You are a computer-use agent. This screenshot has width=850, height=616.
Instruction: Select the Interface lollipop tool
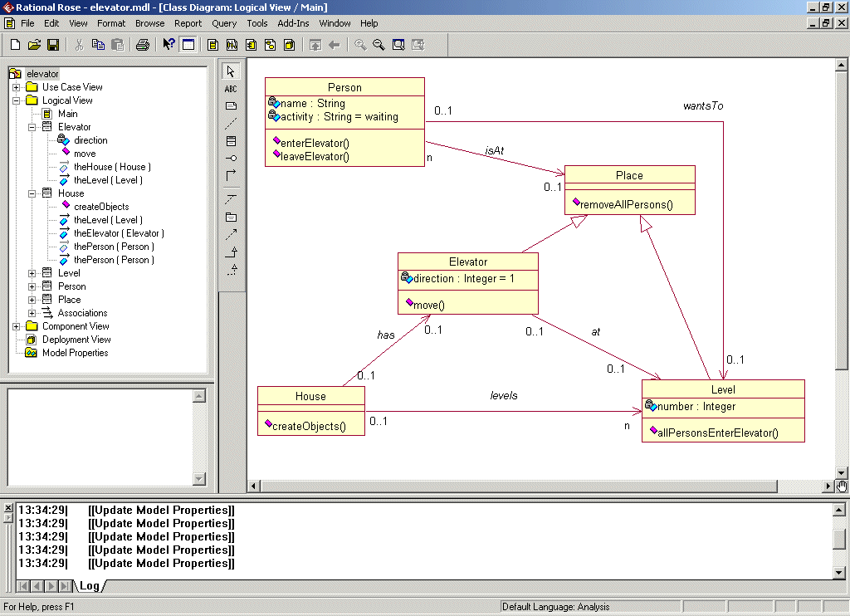click(x=231, y=159)
